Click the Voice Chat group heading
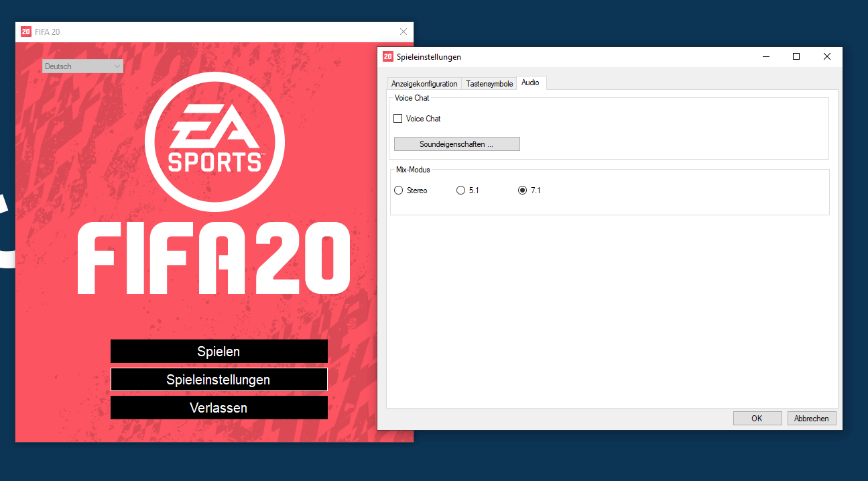868x481 pixels. [412, 98]
